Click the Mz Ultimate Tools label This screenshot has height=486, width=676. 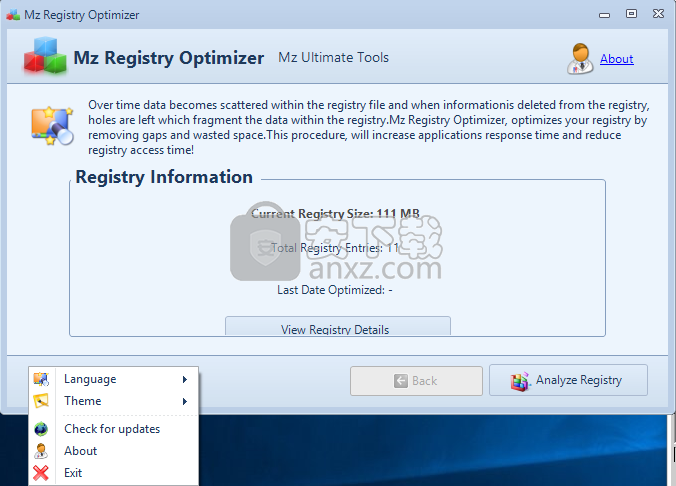point(333,57)
